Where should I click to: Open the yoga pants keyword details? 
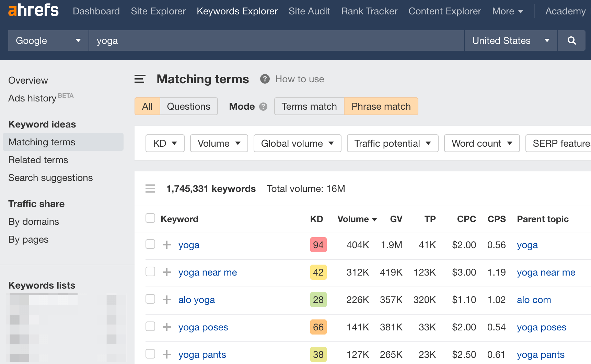[202, 354]
